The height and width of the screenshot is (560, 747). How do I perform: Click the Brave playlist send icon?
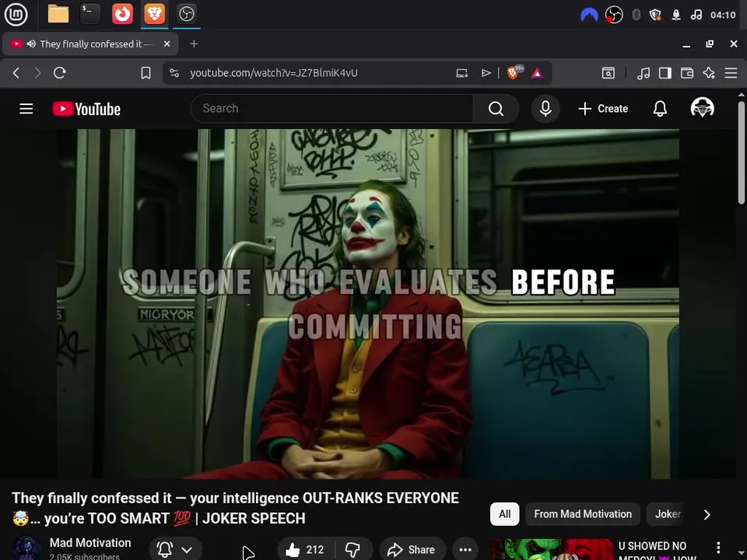(486, 73)
